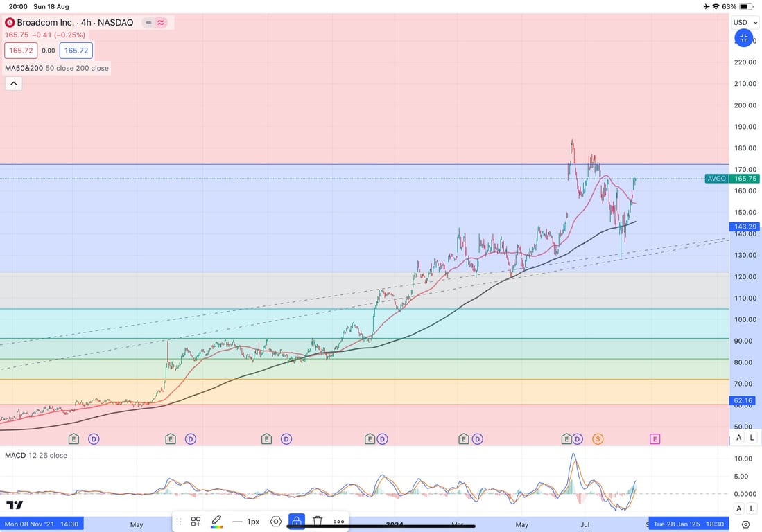This screenshot has height=532, width=762.
Task: Toggle auto scale A on the price chart
Action: tap(738, 437)
